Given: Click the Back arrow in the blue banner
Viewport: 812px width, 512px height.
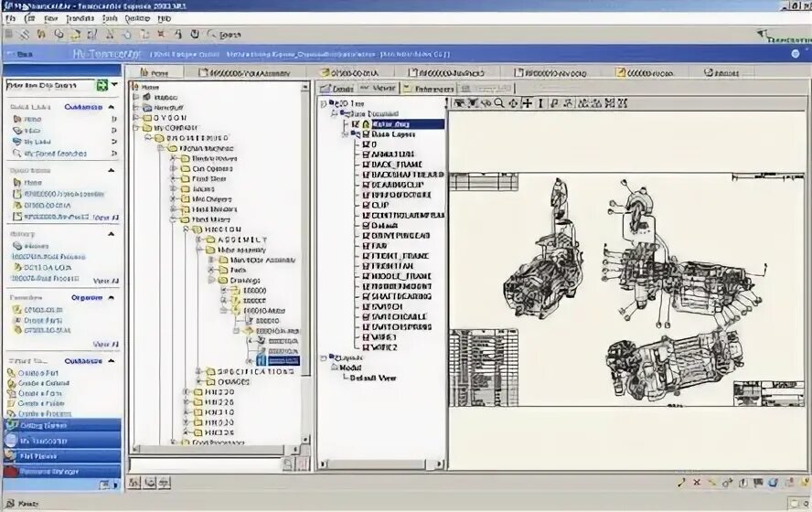Looking at the screenshot, I should coord(11,54).
